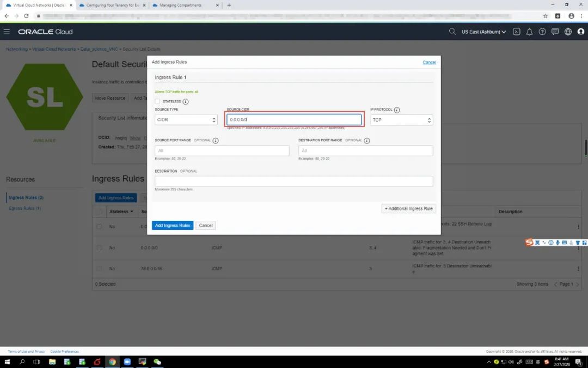Click Cookie Preferences footer link

click(64, 352)
